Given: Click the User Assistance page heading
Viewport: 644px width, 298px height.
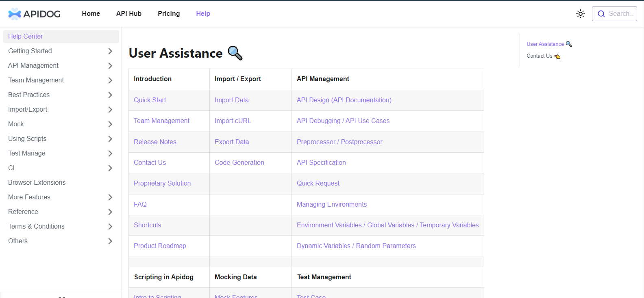Looking at the screenshot, I should [186, 53].
